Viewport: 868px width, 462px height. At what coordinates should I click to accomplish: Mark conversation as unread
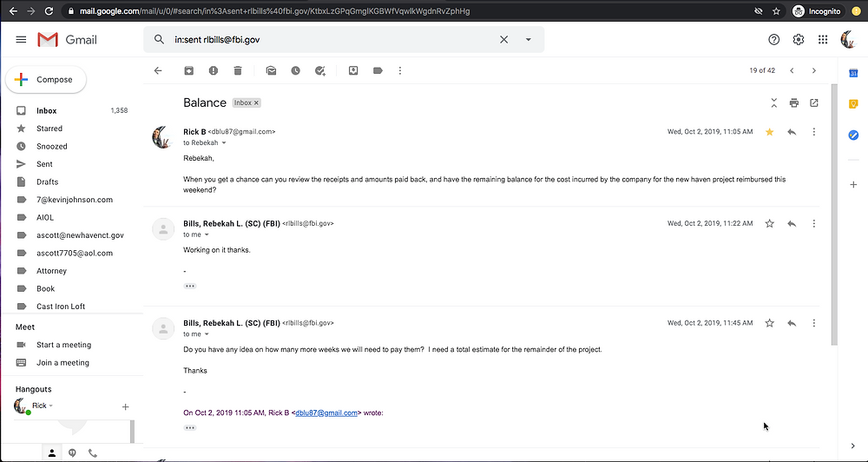click(x=271, y=70)
